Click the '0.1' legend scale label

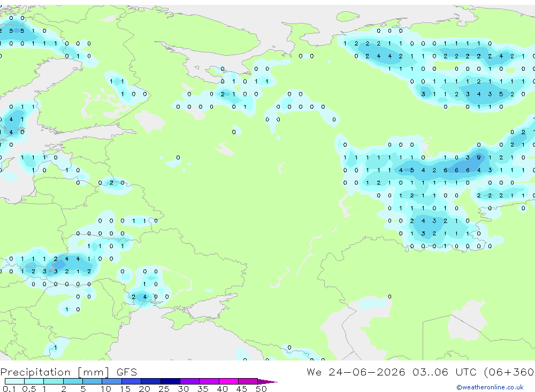click(x=9, y=389)
